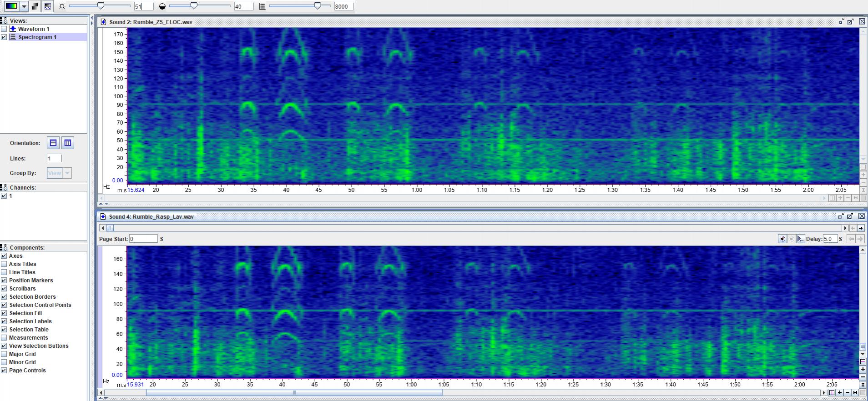Click the Views panel header
The image size is (868, 401).
click(44, 20)
